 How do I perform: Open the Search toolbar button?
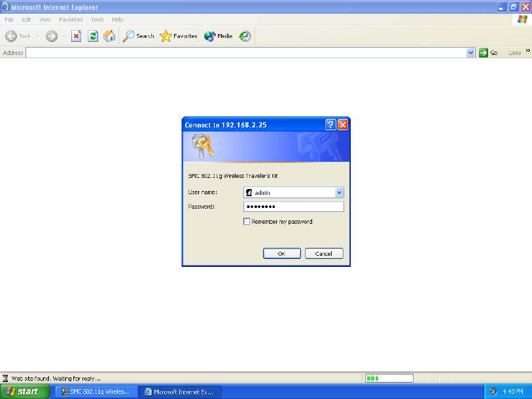(138, 36)
